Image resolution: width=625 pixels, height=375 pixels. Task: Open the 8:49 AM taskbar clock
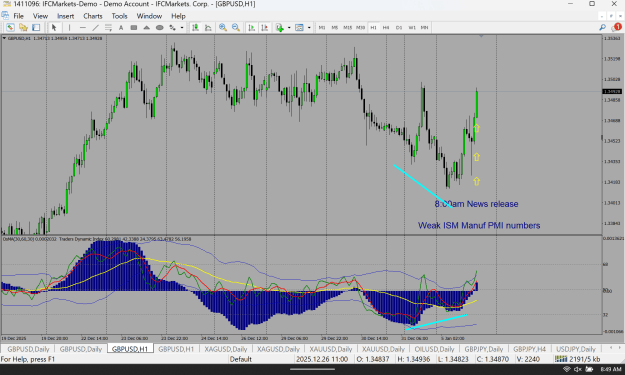611,369
